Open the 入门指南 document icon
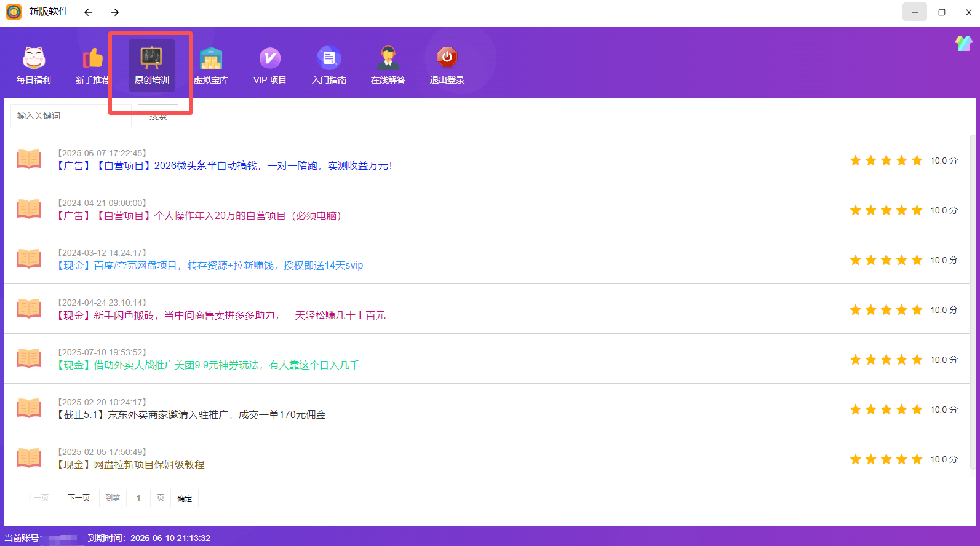Screen dimensions: 980x546 pyautogui.click(x=329, y=58)
